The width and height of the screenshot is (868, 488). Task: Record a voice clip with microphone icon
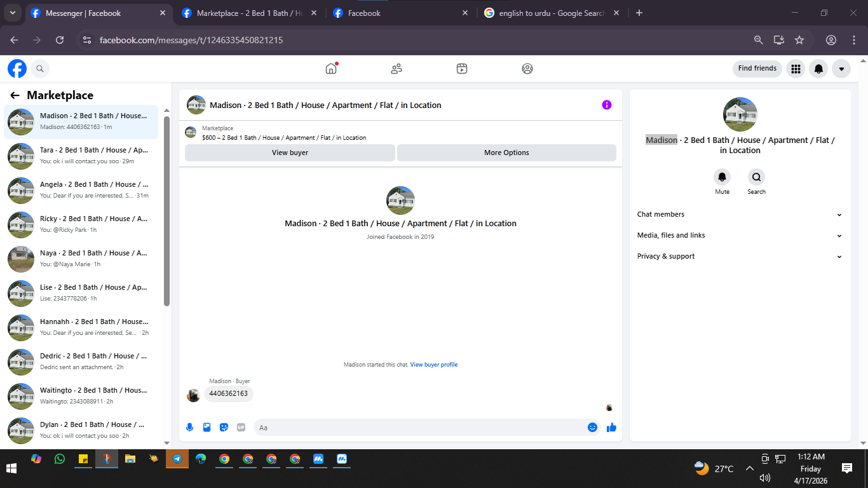coord(189,428)
